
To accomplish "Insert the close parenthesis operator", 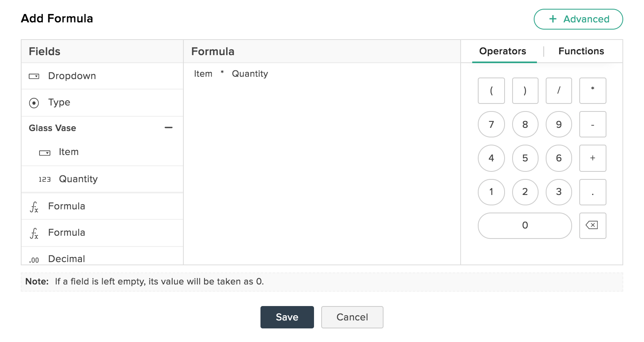I will [x=525, y=91].
